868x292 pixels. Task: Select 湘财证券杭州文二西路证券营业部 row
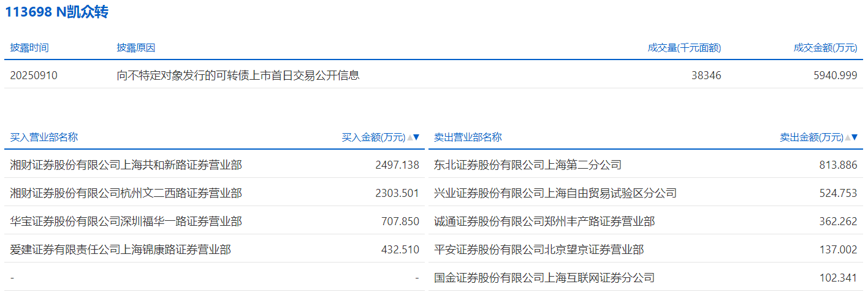point(215,193)
